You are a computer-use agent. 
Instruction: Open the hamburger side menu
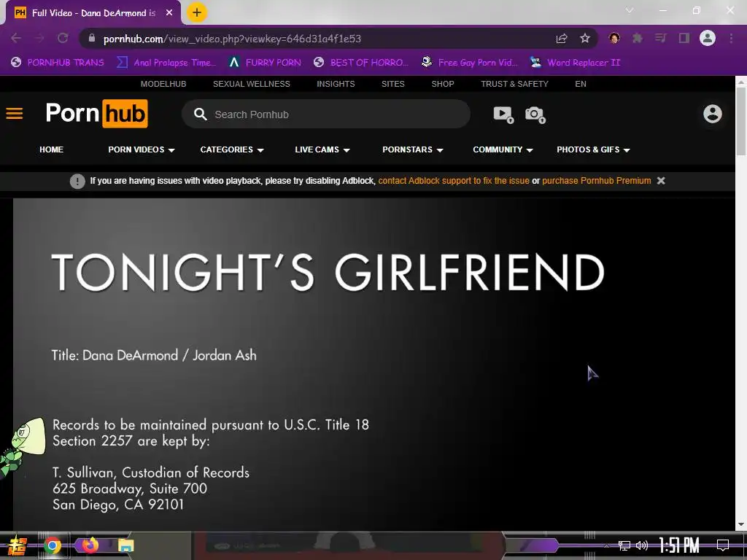pyautogui.click(x=15, y=114)
